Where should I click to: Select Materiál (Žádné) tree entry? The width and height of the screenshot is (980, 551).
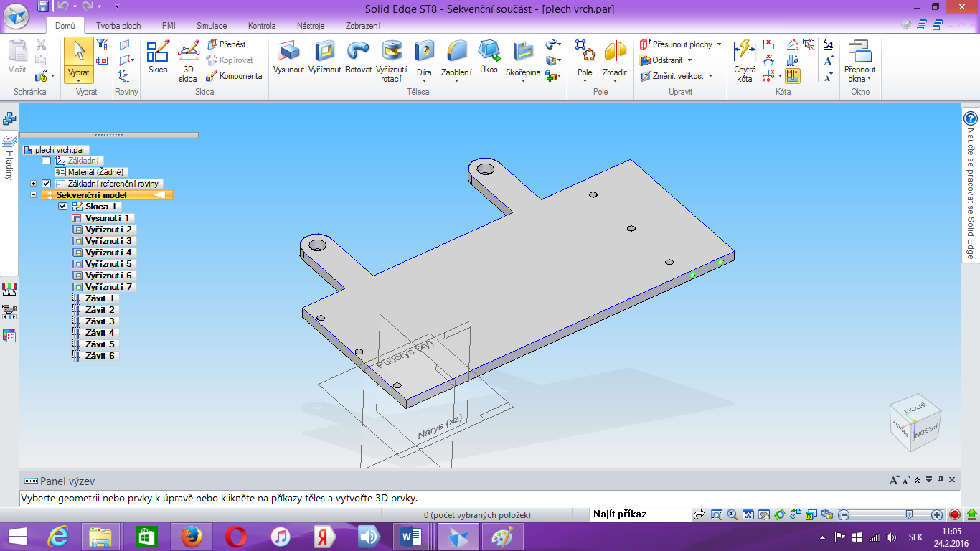[x=90, y=172]
